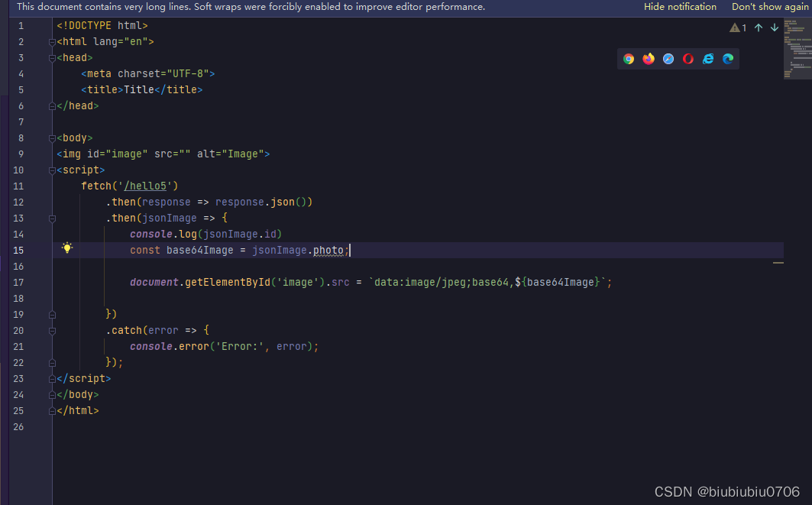Click the img tag on line 9
This screenshot has height=505, width=812.
163,154
